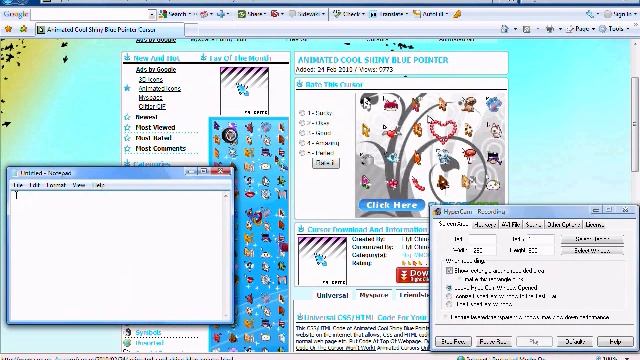The image size is (640, 360).
Task: Select Leave HyperCam Window Opened radio option
Action: [x=449, y=288]
